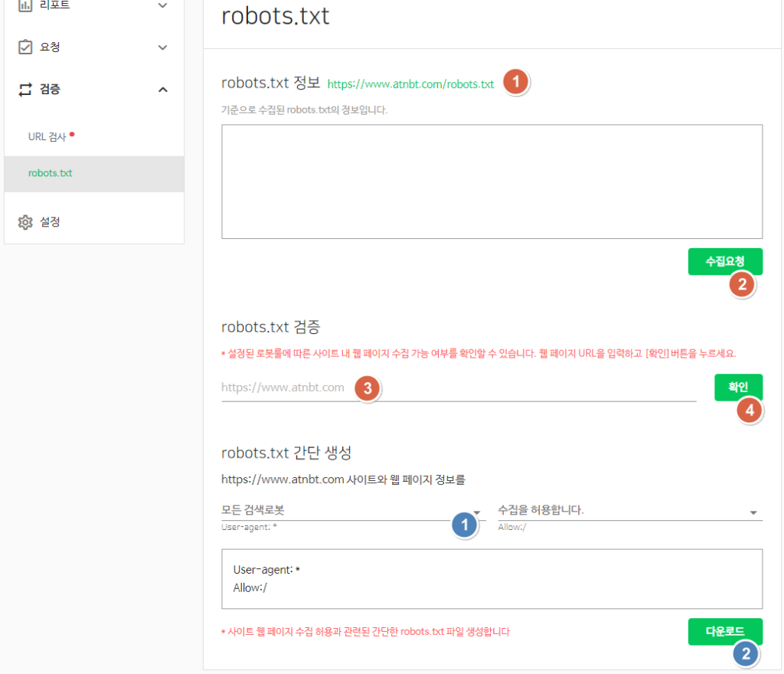Open the 설정 sidebar menu
The image size is (784, 674).
click(x=94, y=222)
